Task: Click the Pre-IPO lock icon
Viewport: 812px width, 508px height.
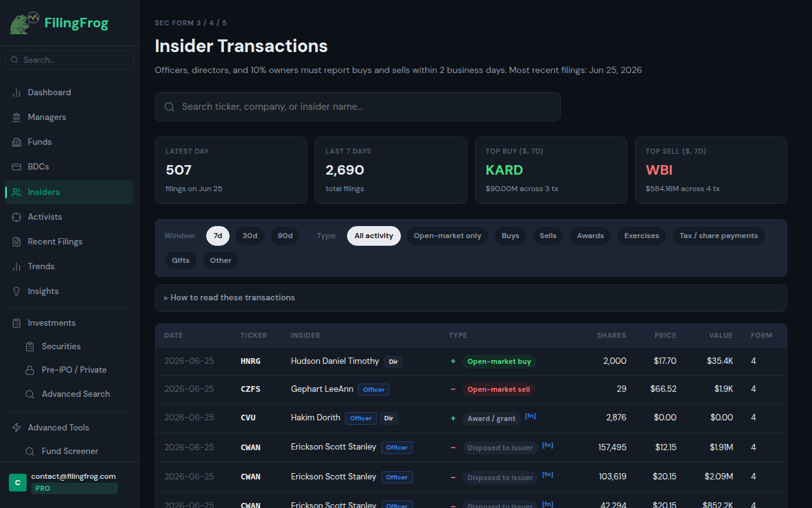Action: [30, 370]
